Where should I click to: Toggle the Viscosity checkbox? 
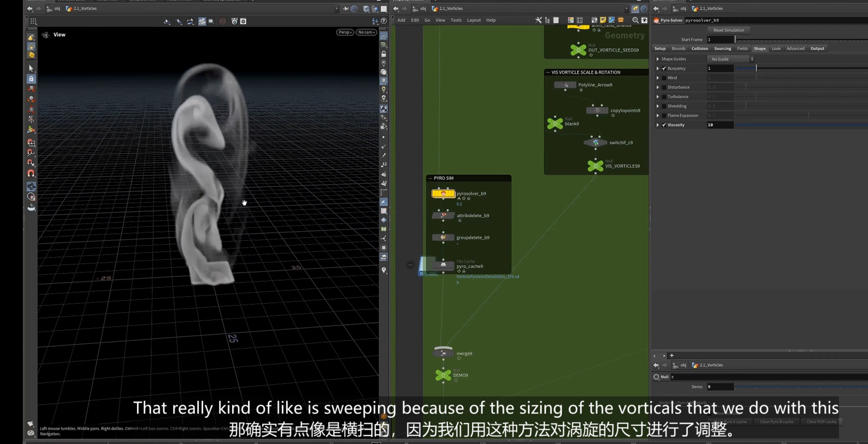point(664,125)
